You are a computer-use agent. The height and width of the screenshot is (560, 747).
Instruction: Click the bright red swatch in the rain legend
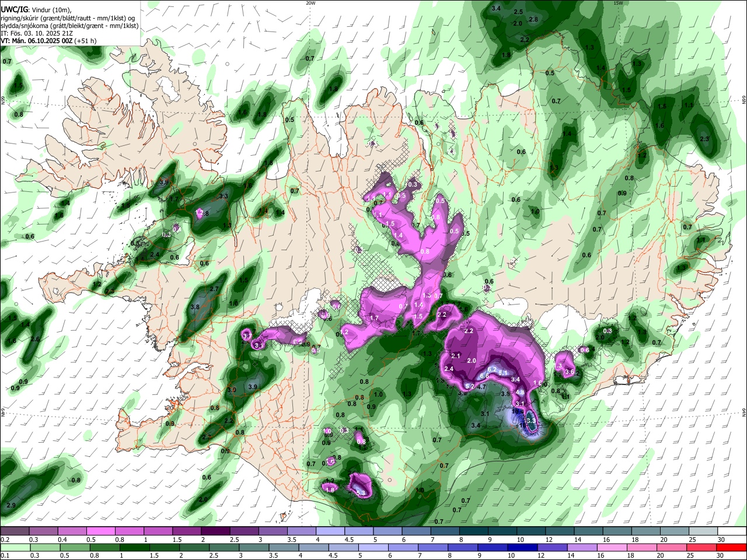pos(732,547)
